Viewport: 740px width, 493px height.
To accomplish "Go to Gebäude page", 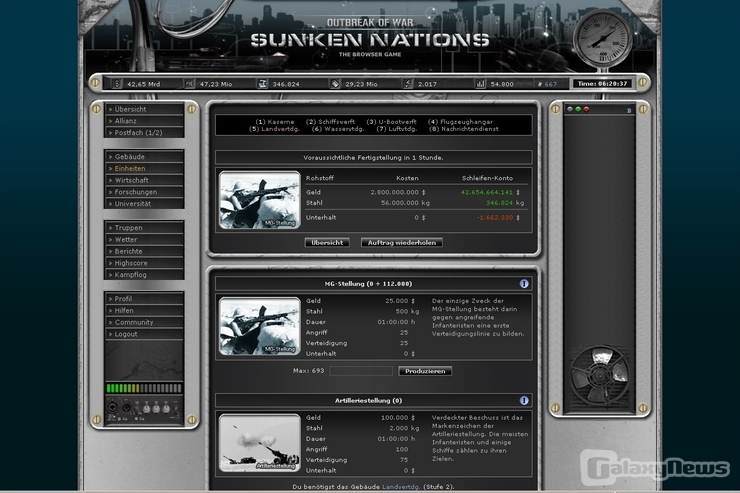I will pos(144,157).
